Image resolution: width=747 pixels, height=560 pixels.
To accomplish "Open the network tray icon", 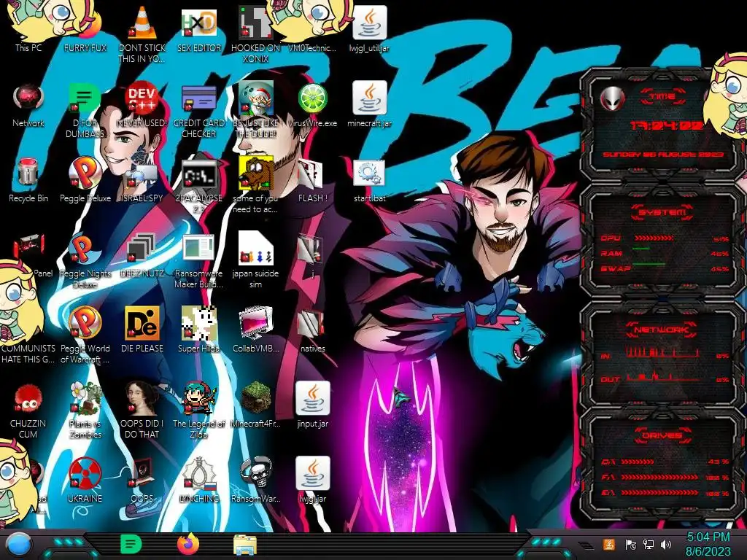I will pos(648,544).
